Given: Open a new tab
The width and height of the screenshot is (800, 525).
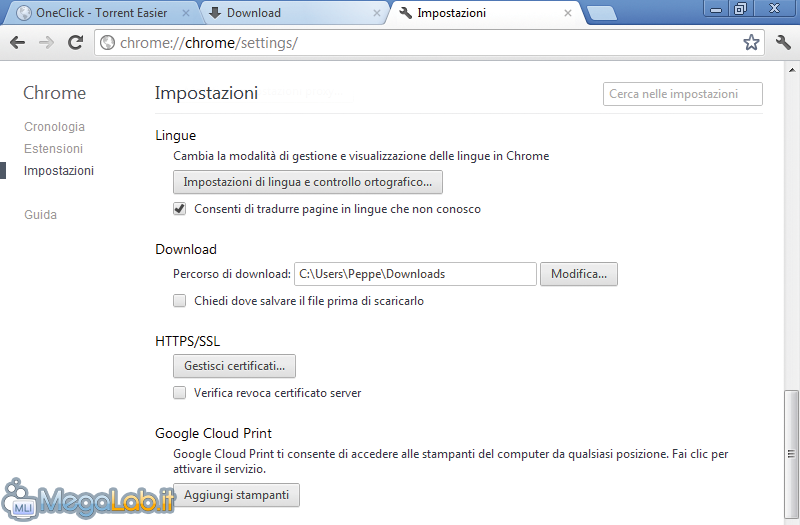Looking at the screenshot, I should [602, 13].
